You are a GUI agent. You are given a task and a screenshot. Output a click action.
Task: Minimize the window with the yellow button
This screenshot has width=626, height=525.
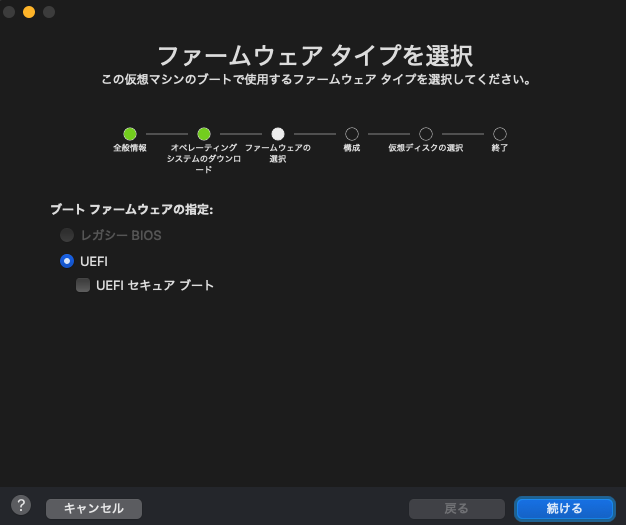coord(29,12)
